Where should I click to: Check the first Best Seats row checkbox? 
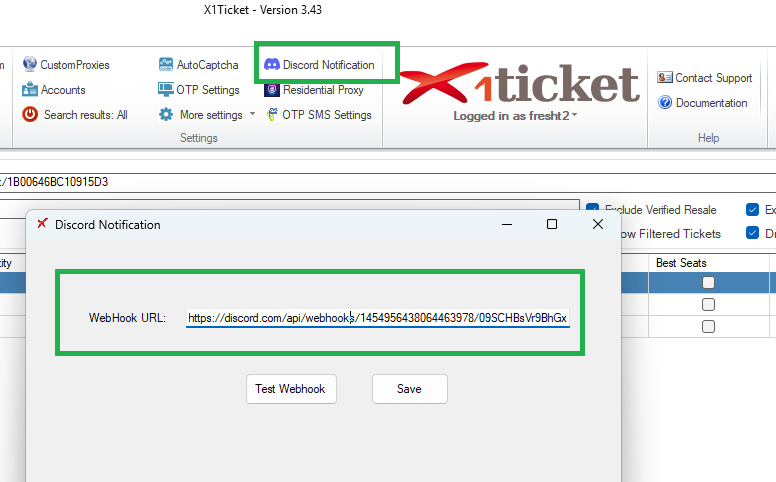708,283
